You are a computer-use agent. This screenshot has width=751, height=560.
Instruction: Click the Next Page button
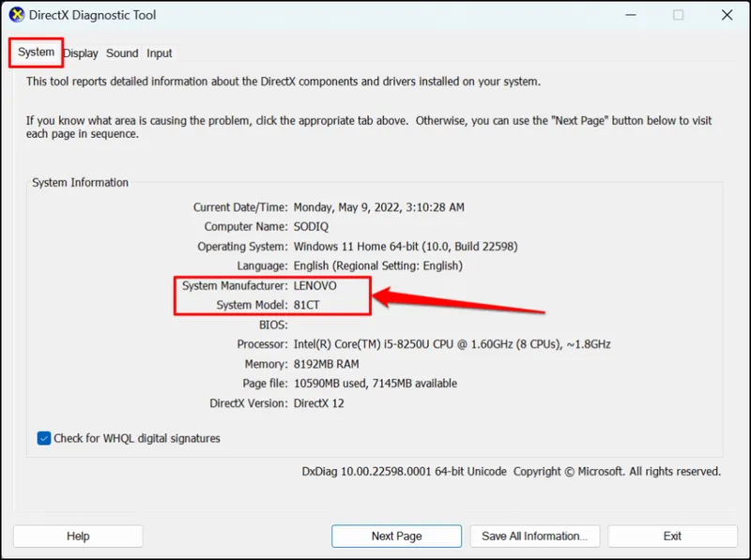[x=396, y=536]
